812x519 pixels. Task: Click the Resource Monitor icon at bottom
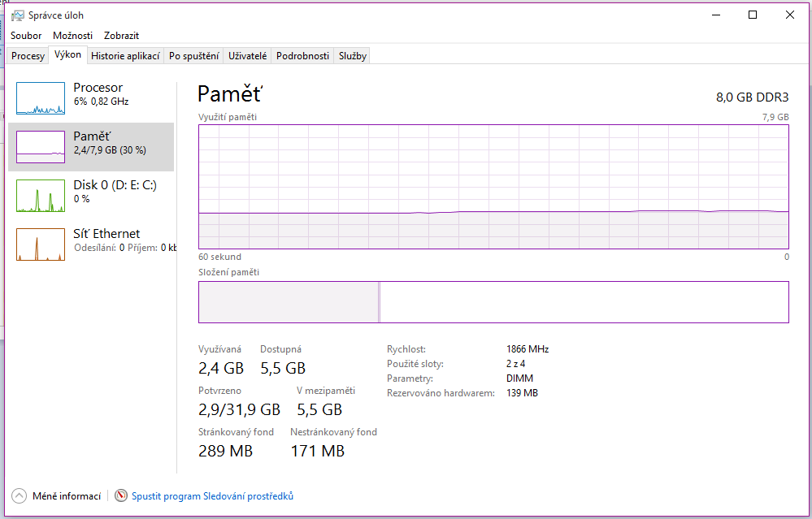pos(121,495)
